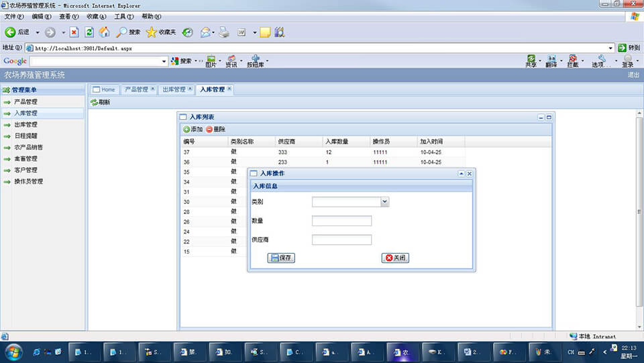Click the 数量 input field
This screenshot has width=644, height=363.
(341, 221)
